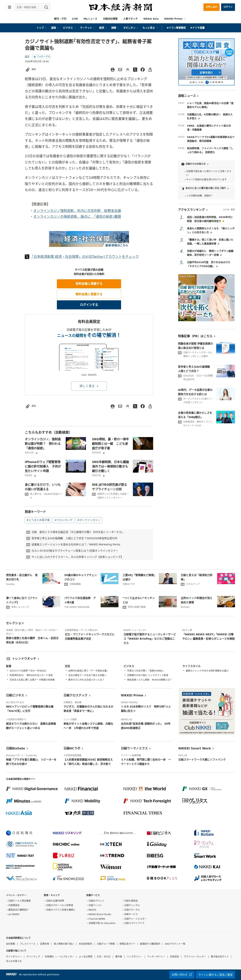Open the 日経ESG logo link
Viewport: 241px width, 980px height.
coord(155,856)
